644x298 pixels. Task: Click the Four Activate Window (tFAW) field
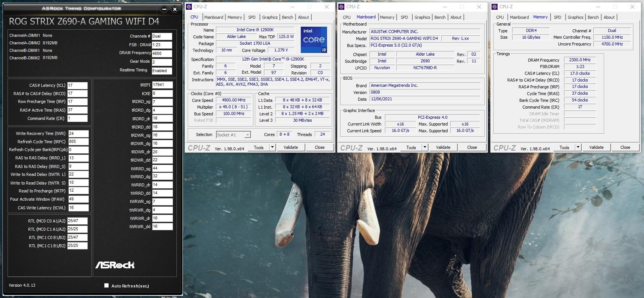coord(78,199)
